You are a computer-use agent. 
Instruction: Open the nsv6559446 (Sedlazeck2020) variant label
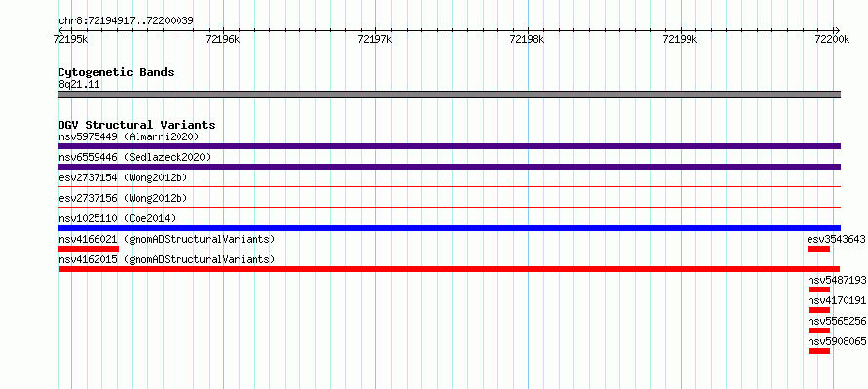(135, 157)
